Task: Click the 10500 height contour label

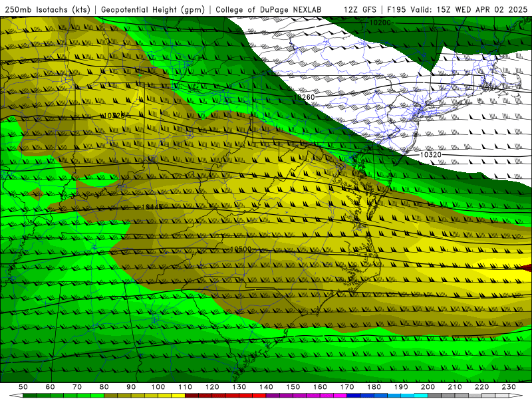Action: (x=241, y=249)
